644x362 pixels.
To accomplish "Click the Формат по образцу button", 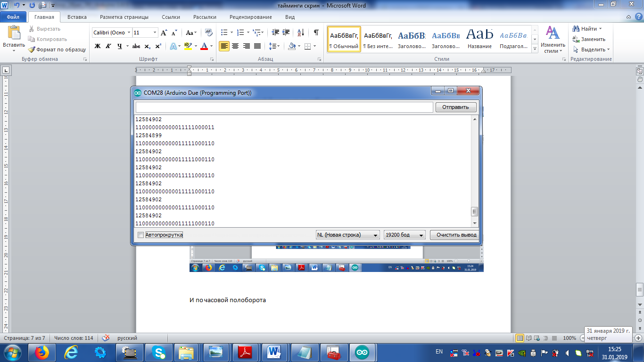I will pos(57,49).
